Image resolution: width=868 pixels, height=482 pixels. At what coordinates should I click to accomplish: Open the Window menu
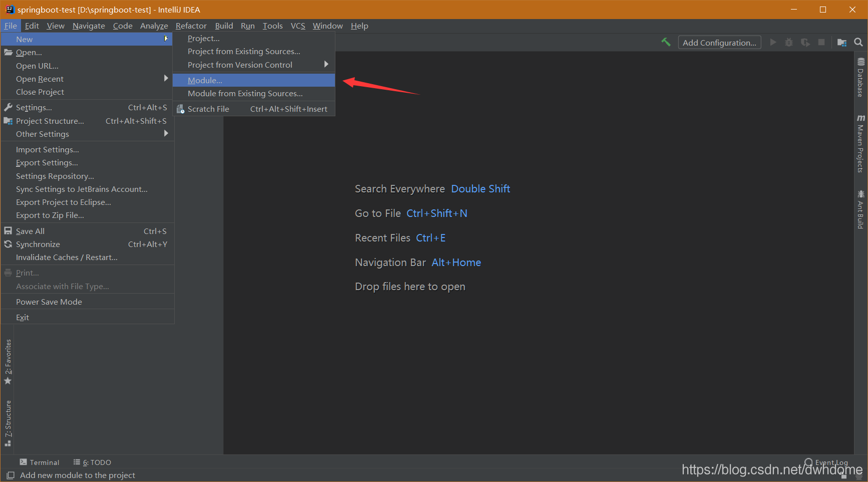coord(328,26)
